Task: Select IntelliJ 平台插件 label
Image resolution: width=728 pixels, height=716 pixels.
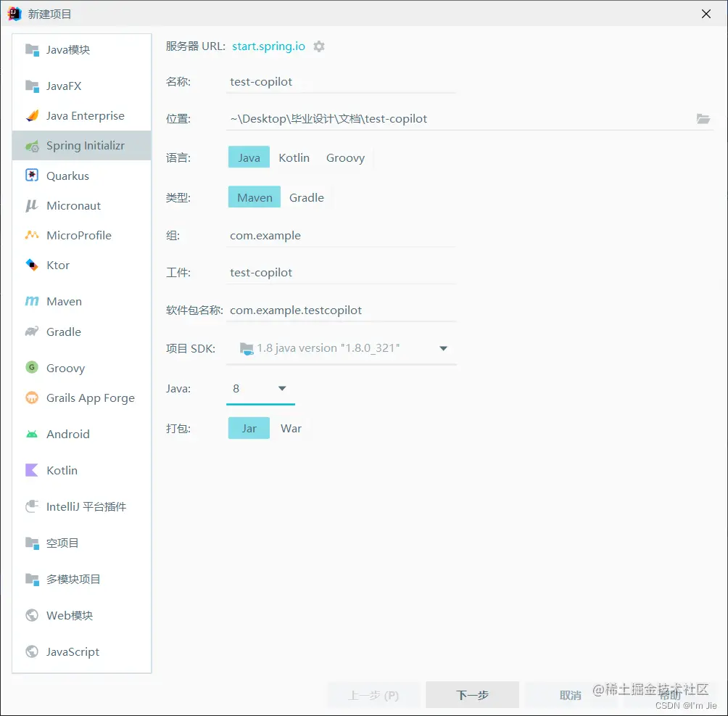Action: tap(86, 506)
